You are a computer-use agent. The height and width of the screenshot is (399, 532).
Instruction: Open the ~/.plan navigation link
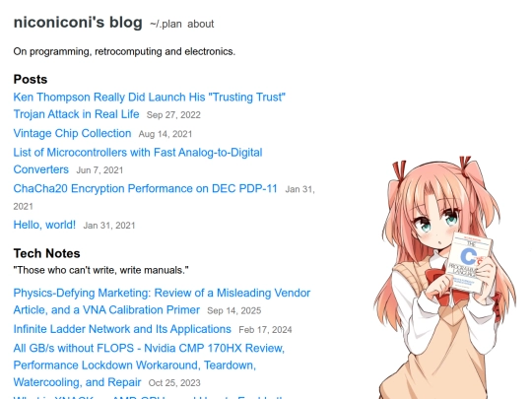(166, 24)
